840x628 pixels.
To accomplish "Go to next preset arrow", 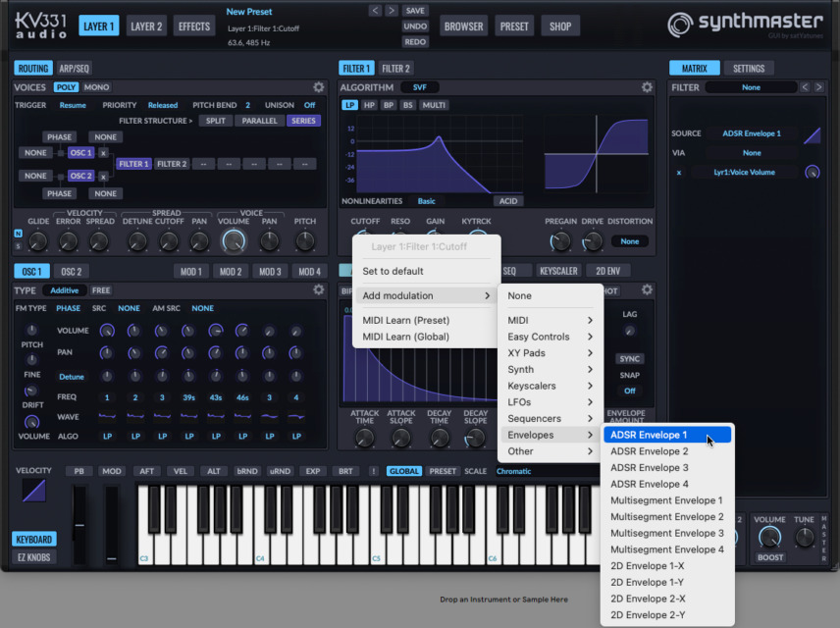I will (x=392, y=10).
